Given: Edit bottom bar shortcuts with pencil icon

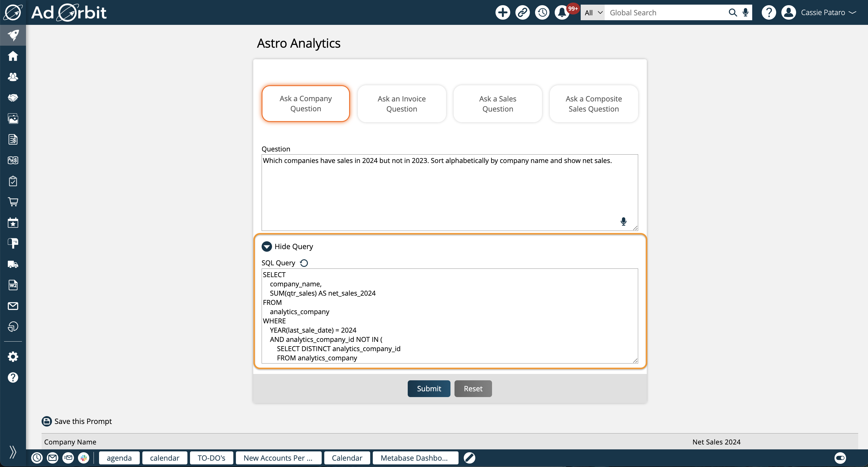Looking at the screenshot, I should click(469, 457).
